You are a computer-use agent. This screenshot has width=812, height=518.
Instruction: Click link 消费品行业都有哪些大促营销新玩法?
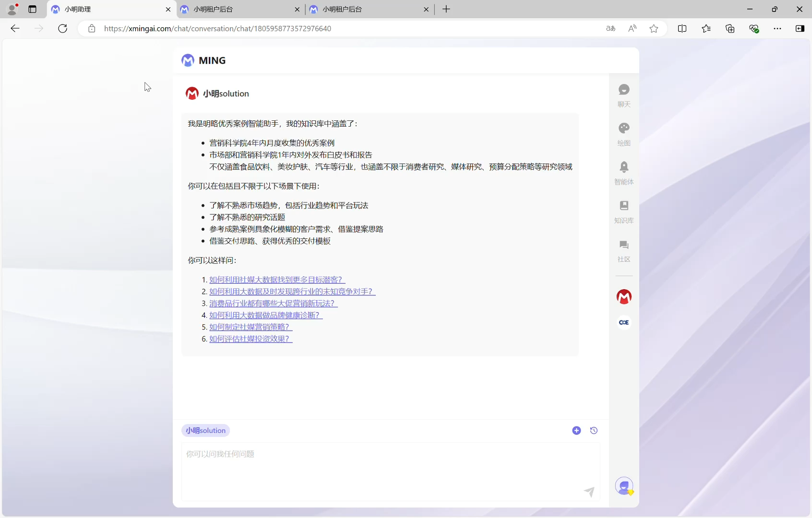tap(273, 304)
